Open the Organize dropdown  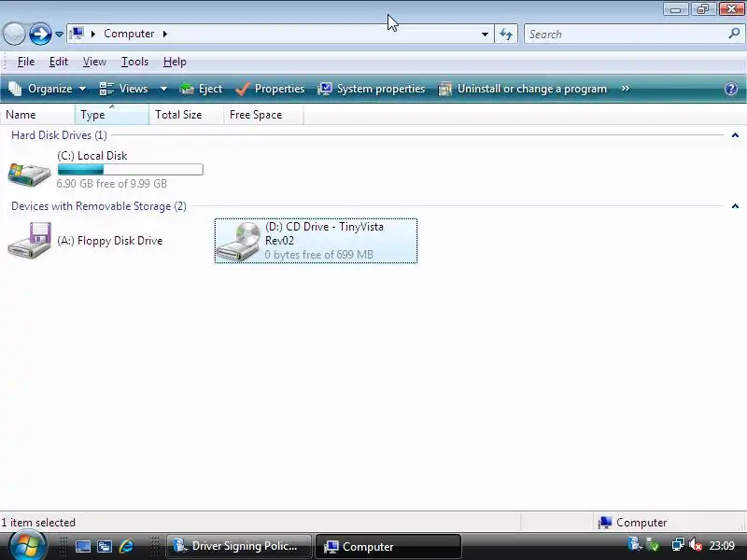48,89
